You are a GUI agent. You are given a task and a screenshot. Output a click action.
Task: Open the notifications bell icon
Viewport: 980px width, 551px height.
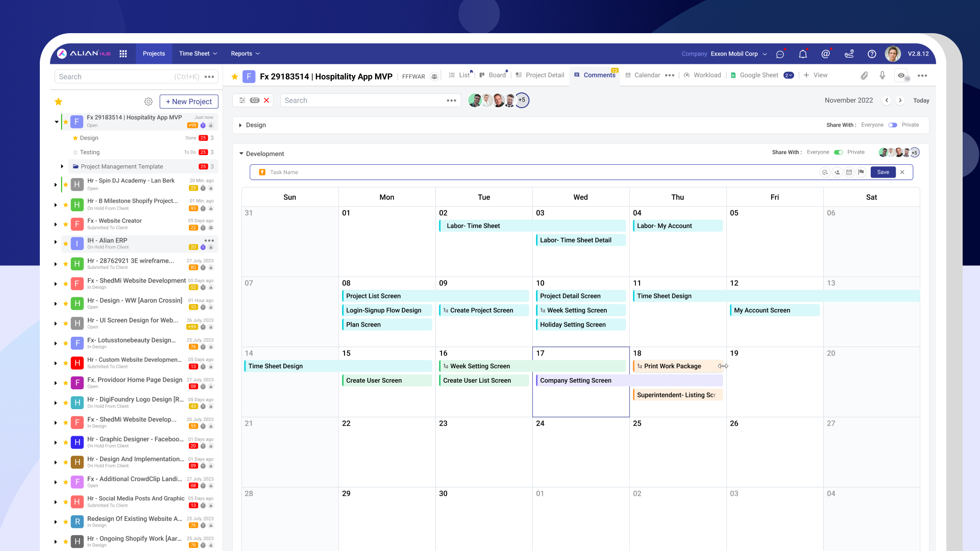[x=803, y=54]
